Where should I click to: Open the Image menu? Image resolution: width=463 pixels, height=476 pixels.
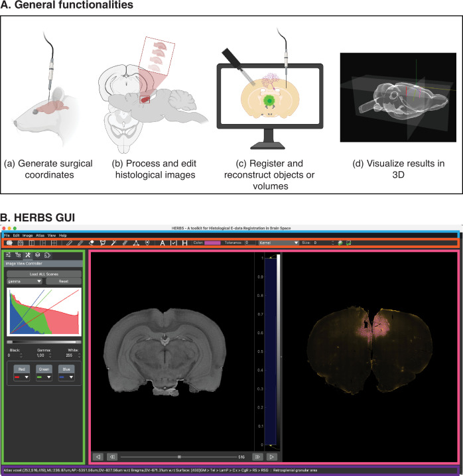click(27, 235)
